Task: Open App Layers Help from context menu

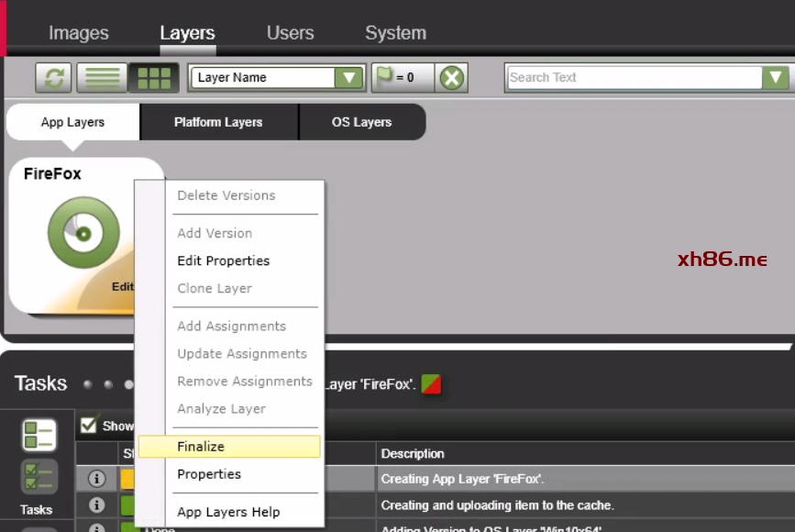Action: 228,512
